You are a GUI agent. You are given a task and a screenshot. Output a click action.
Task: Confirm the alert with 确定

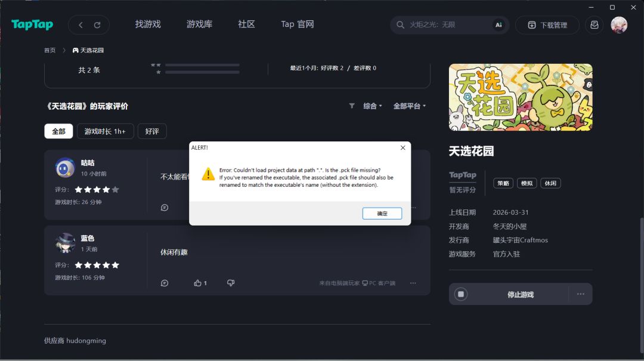[382, 214]
